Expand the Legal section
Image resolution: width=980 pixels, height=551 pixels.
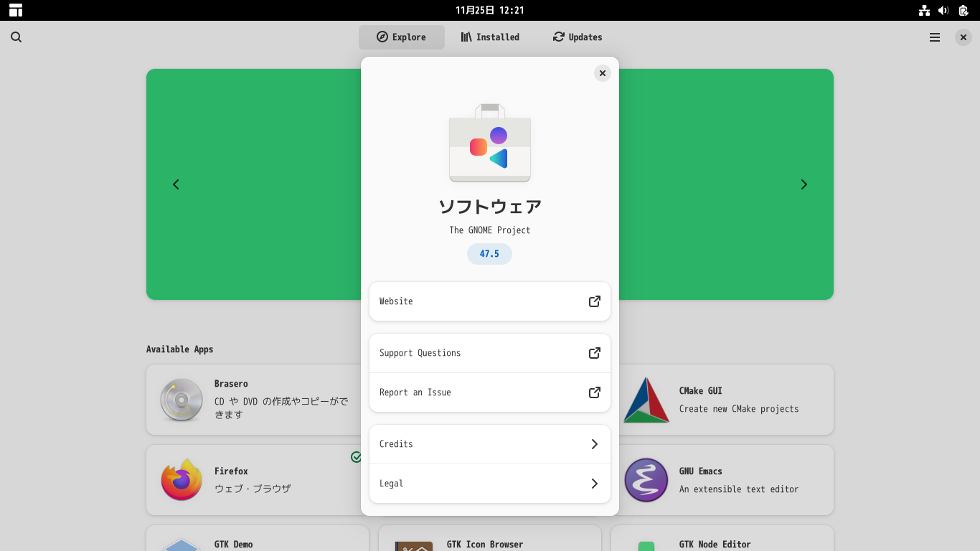pos(489,484)
